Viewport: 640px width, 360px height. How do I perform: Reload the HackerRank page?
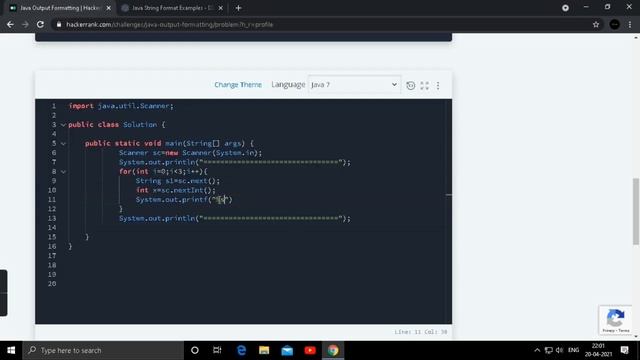click(x=40, y=24)
